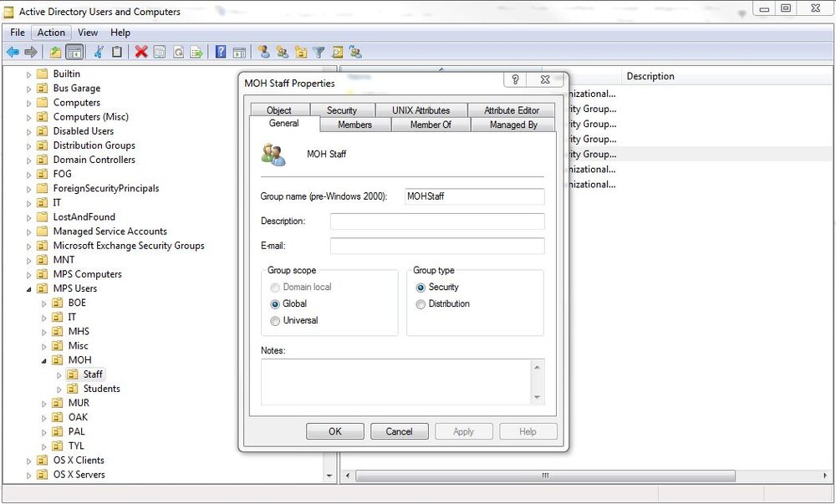The image size is (836, 504).
Task: Create a new user via toolbar icon
Action: [263, 52]
